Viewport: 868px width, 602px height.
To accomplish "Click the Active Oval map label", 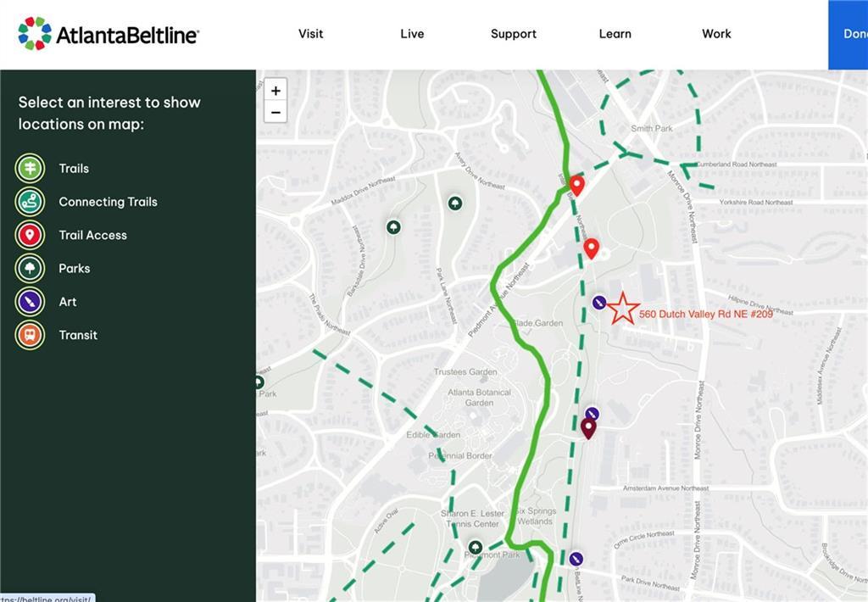I will click(x=386, y=521).
